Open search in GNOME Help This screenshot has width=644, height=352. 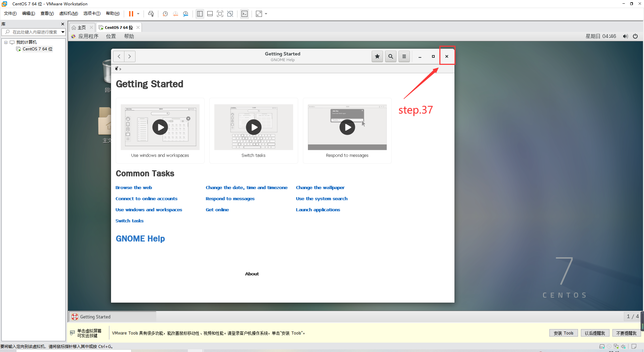point(391,56)
